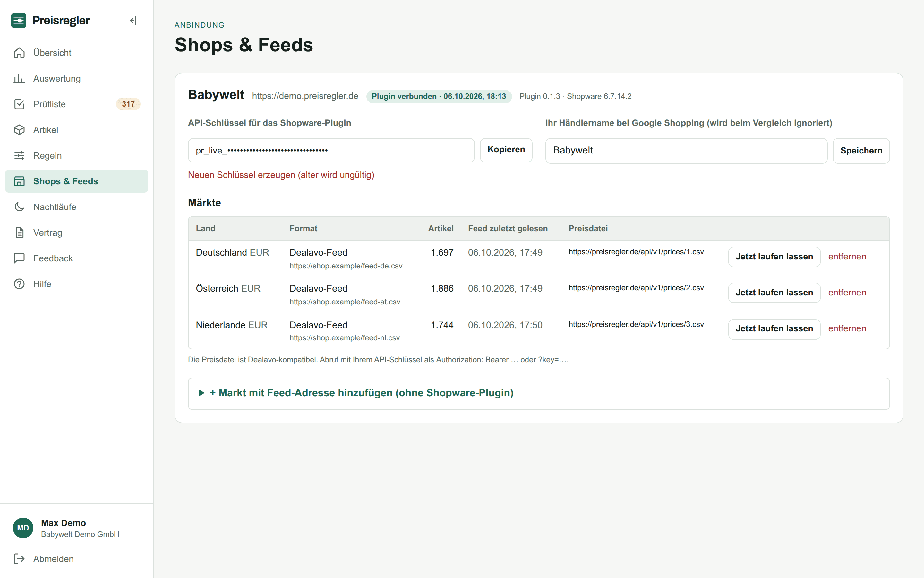Open the Übersicht menu entry
The width and height of the screenshot is (924, 578).
click(76, 53)
